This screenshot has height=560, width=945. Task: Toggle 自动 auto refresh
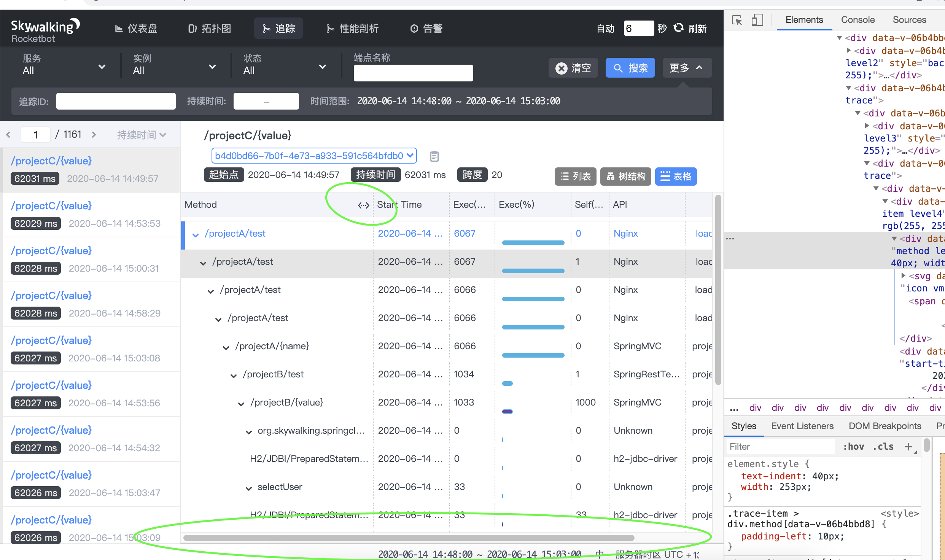[605, 29]
